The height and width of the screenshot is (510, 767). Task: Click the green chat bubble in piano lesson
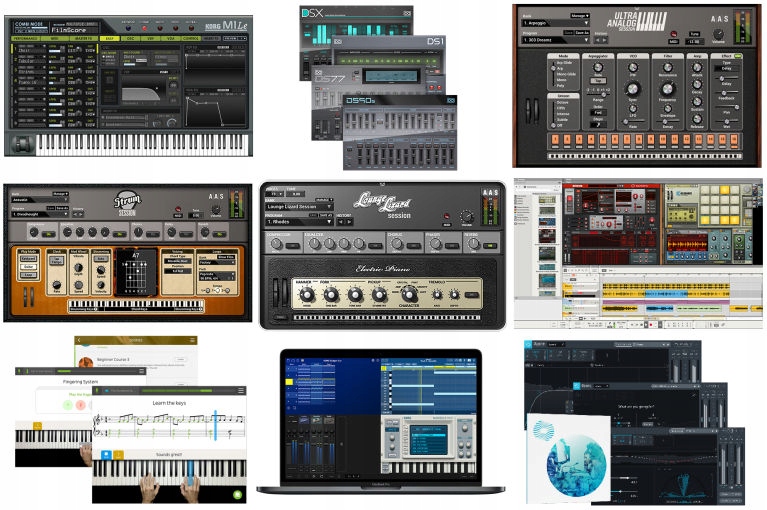(x=237, y=494)
